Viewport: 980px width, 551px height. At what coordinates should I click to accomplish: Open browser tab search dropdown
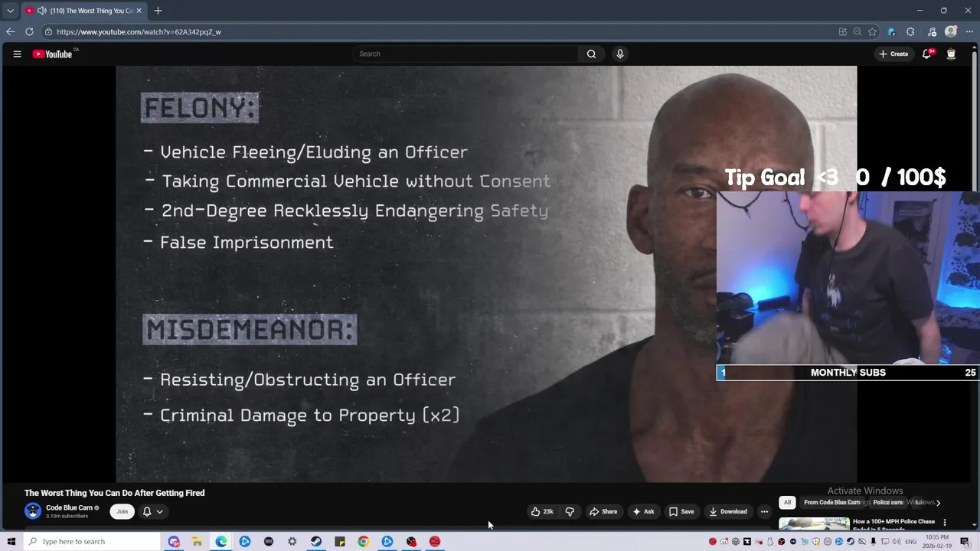[x=10, y=11]
